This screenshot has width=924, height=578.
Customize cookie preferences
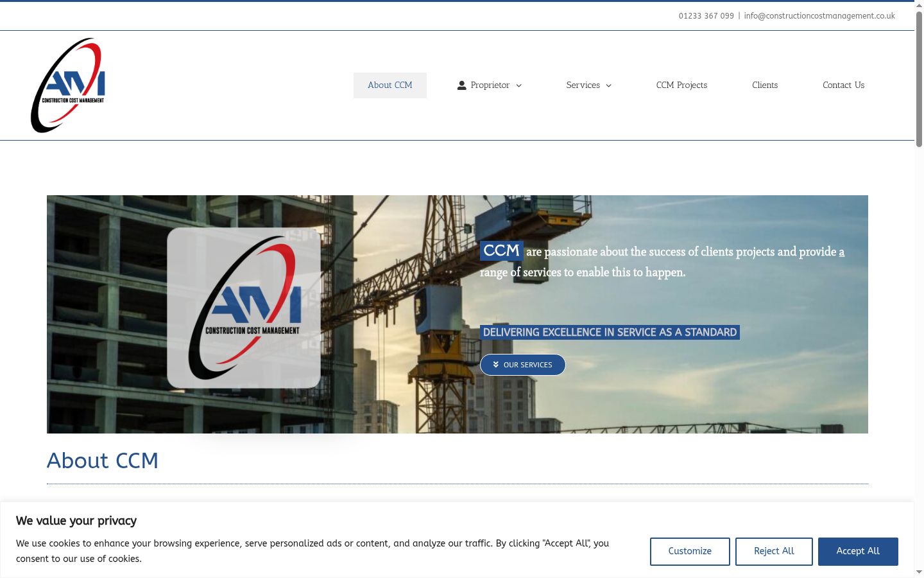point(690,552)
